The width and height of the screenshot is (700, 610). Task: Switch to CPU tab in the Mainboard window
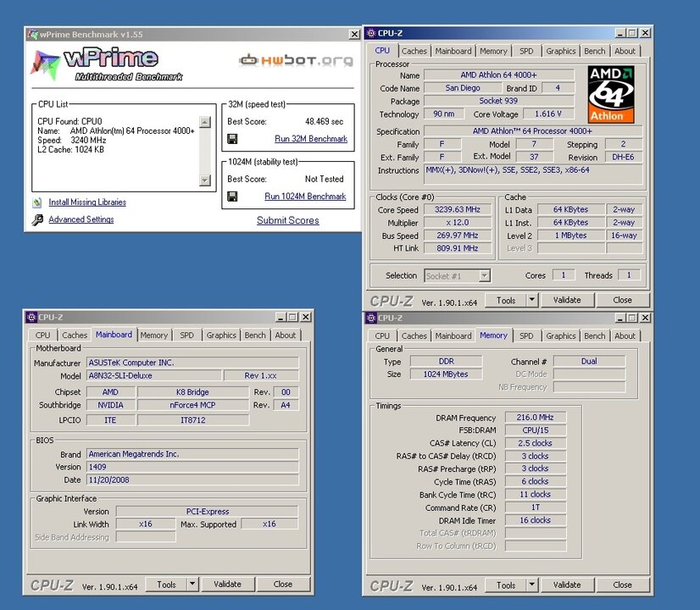pos(43,335)
